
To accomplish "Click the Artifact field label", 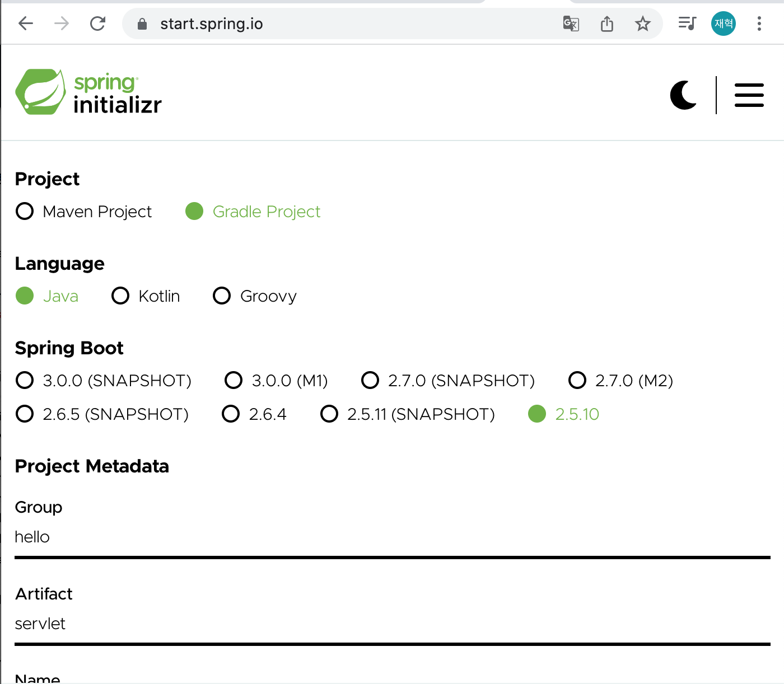I will [x=44, y=594].
